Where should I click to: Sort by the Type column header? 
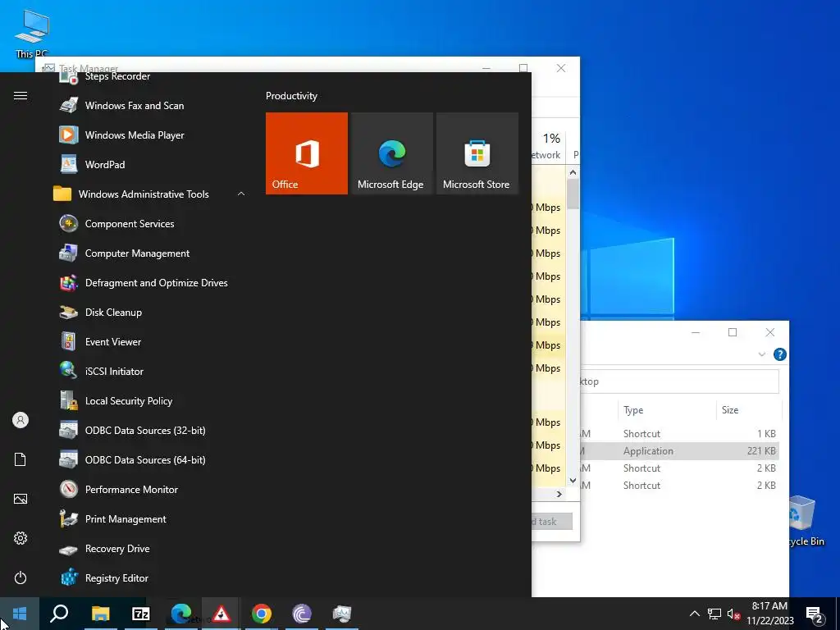[666, 410]
